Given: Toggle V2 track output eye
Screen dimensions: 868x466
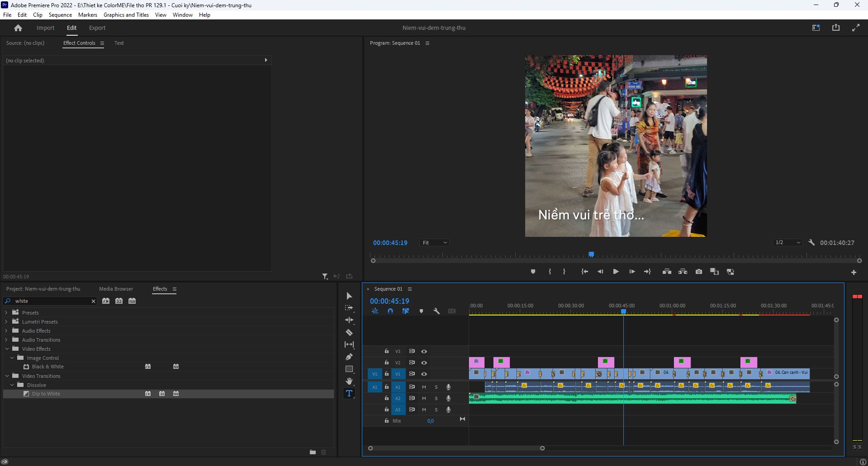Looking at the screenshot, I should click(x=424, y=362).
